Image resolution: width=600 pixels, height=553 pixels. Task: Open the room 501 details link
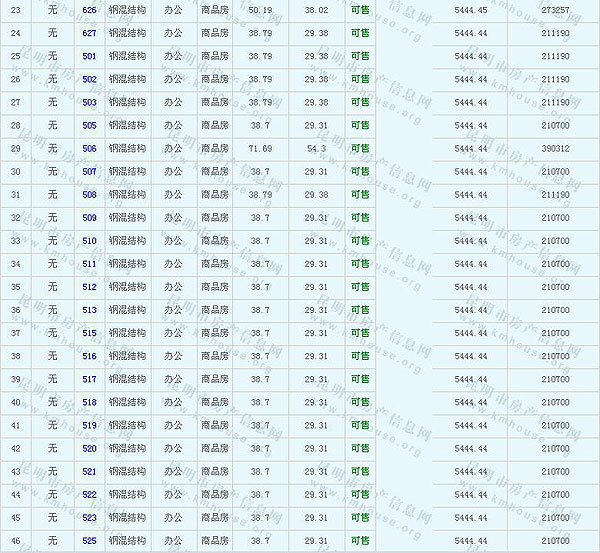[90, 56]
